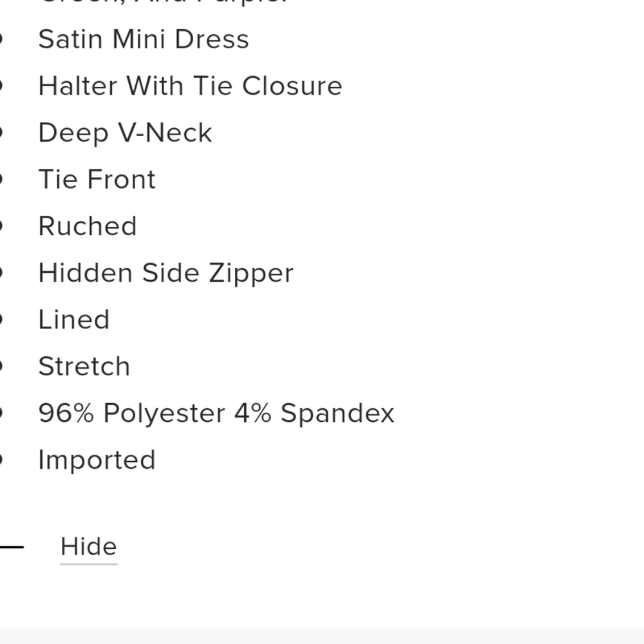The width and height of the screenshot is (644, 644).
Task: Click the bullet marker beside "Stretch"
Action: click(x=1, y=366)
